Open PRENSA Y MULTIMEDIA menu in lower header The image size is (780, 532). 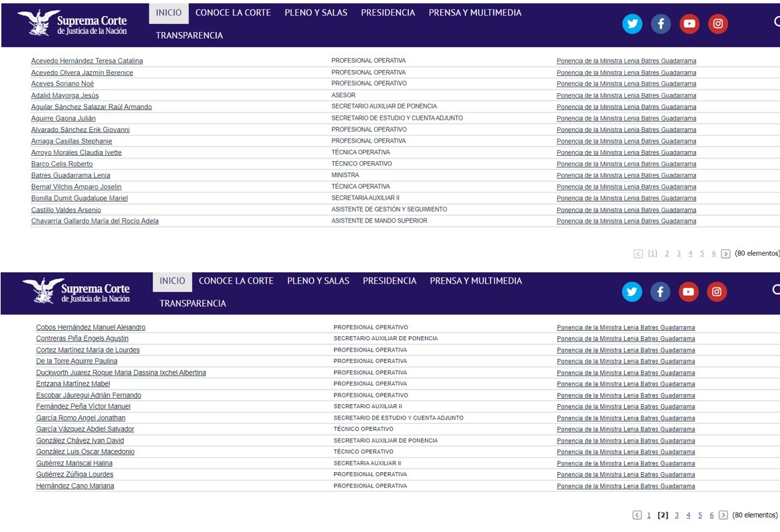[476, 281]
